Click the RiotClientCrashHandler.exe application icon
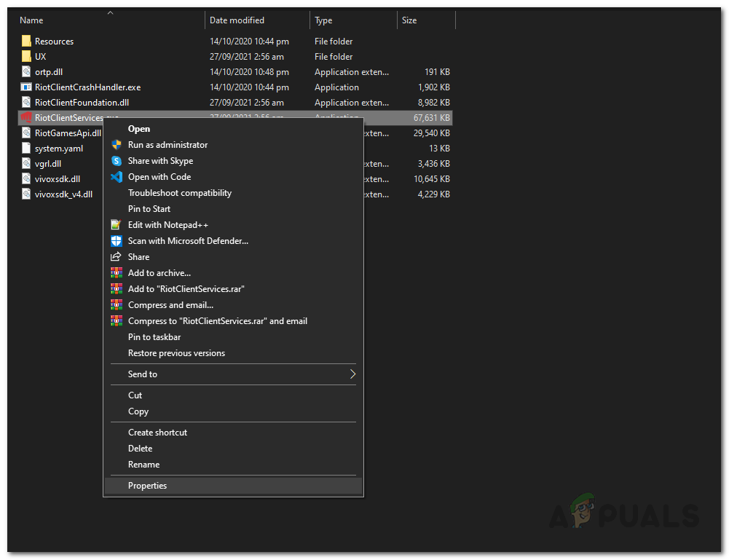 pyautogui.click(x=26, y=87)
